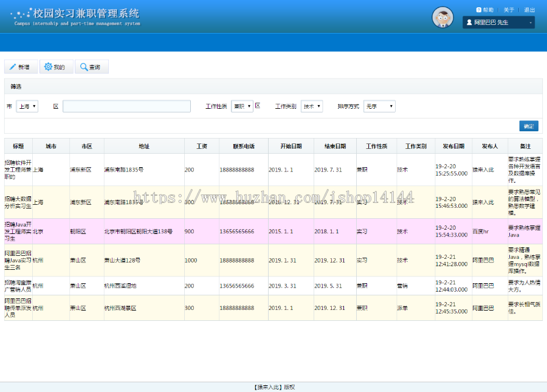Expand the 工作性质 dropdown showing 兼职
The width and height of the screenshot is (547, 392).
pos(242,106)
